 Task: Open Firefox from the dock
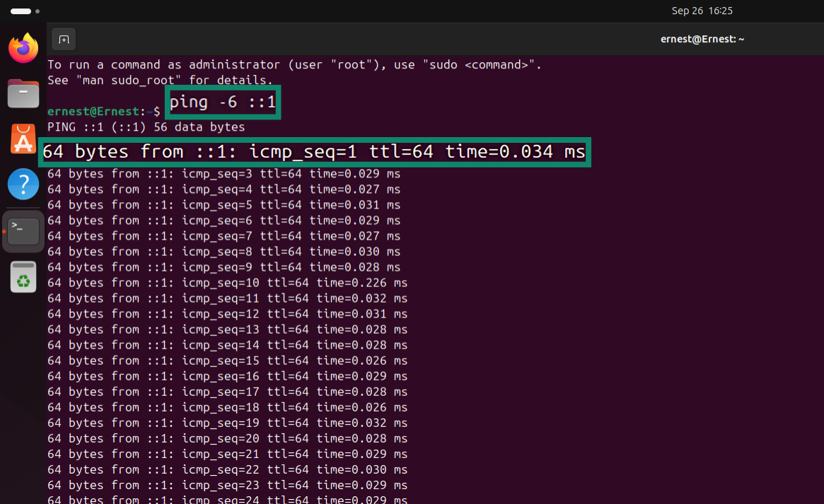click(23, 48)
